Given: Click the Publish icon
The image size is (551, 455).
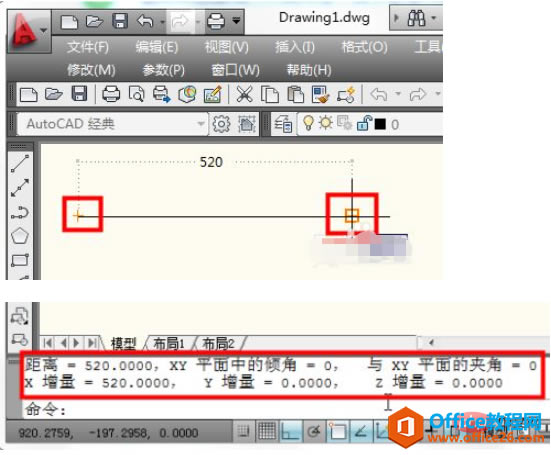Looking at the screenshot, I should point(162,94).
